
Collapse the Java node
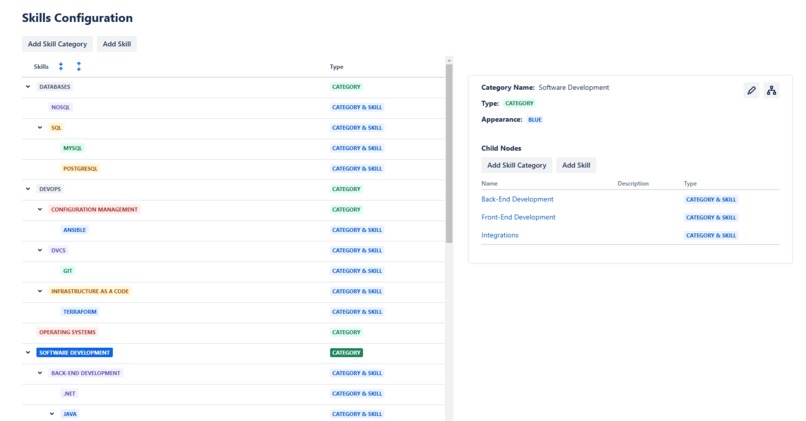tap(52, 414)
